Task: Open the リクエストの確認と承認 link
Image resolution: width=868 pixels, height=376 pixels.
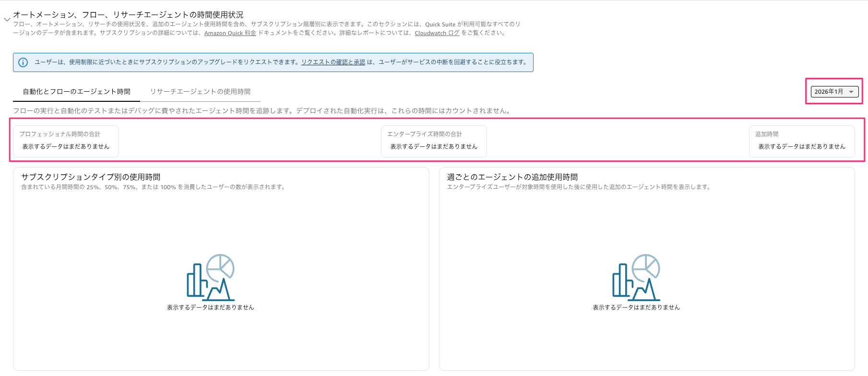Action: pyautogui.click(x=333, y=62)
